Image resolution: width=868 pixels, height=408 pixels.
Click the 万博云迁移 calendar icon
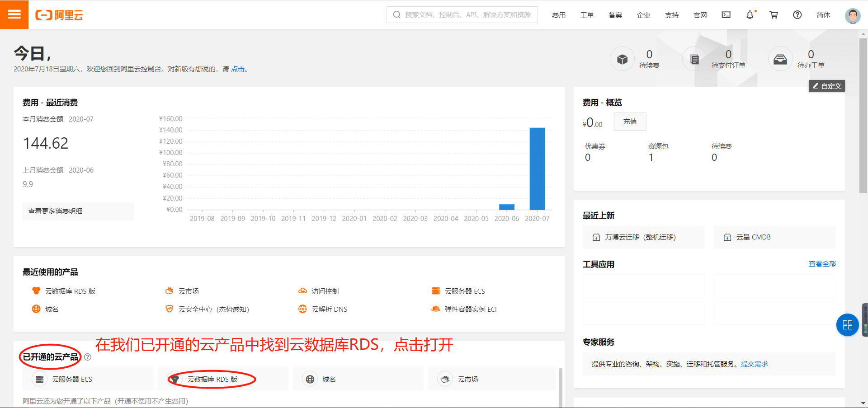596,237
